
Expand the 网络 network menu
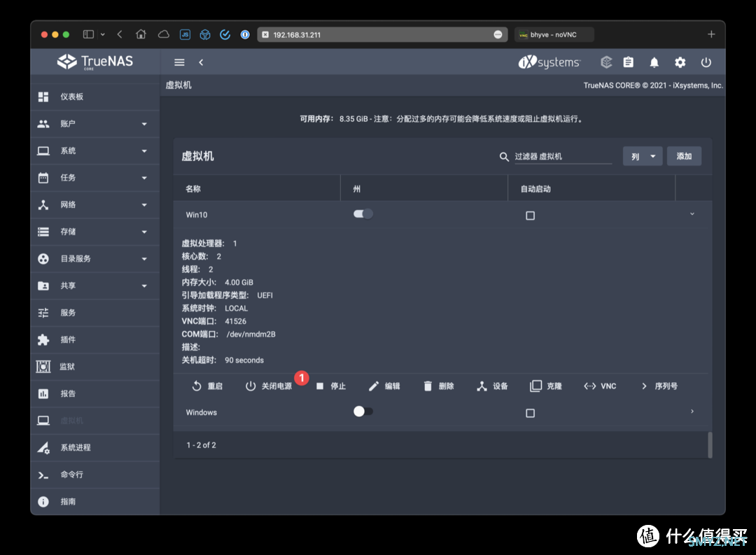tap(94, 205)
